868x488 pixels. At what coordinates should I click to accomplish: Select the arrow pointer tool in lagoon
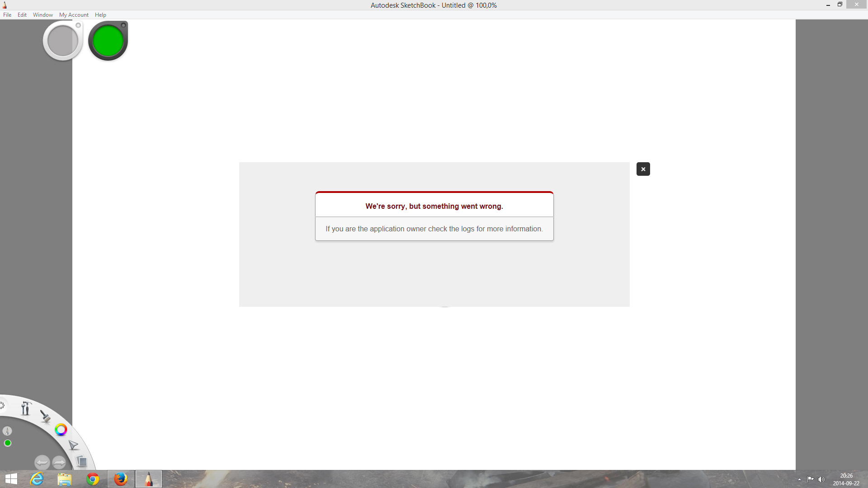point(74,446)
